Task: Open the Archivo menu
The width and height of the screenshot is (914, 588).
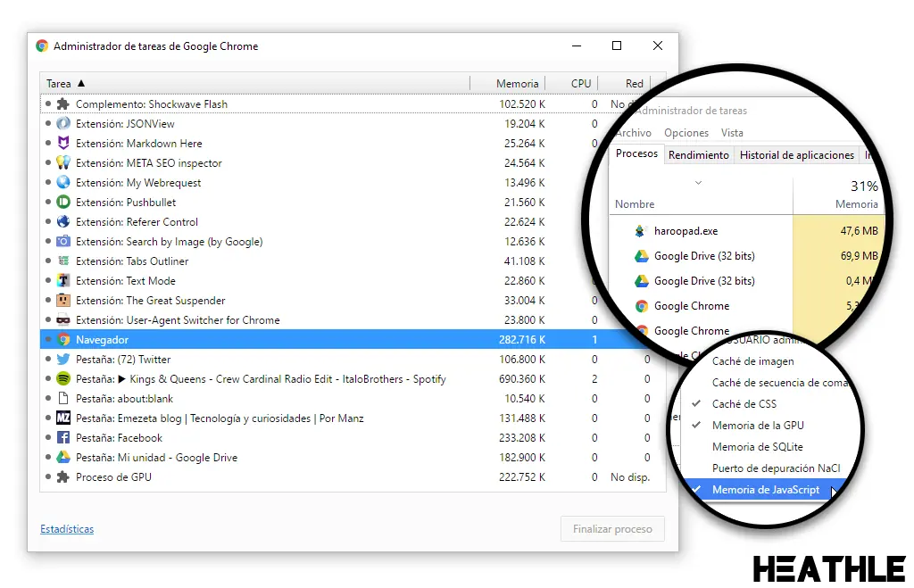Action: pyautogui.click(x=633, y=133)
